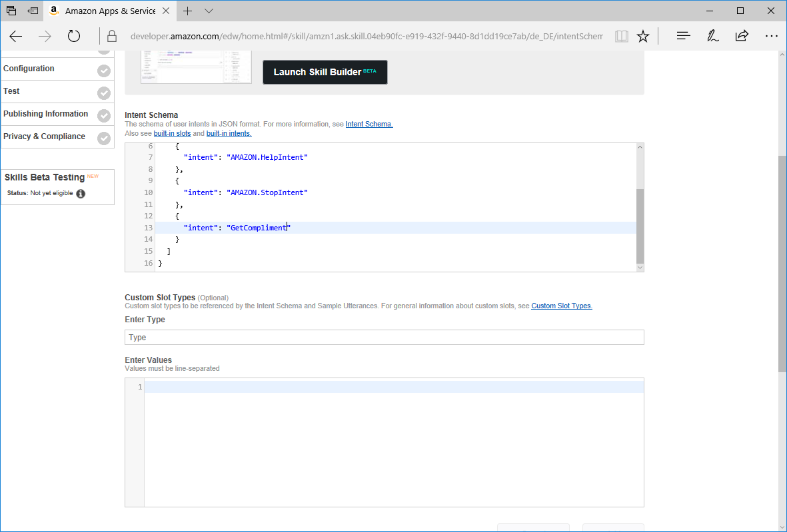
Task: Click the Launch Skill Builder button
Action: pos(325,72)
